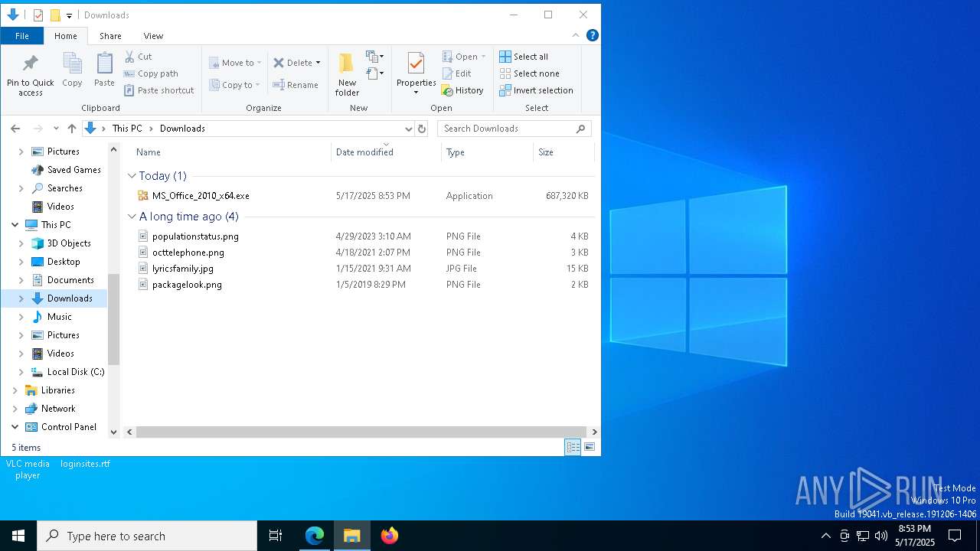Create a New folder
Viewport: 980px width, 551px height.
coord(347,74)
